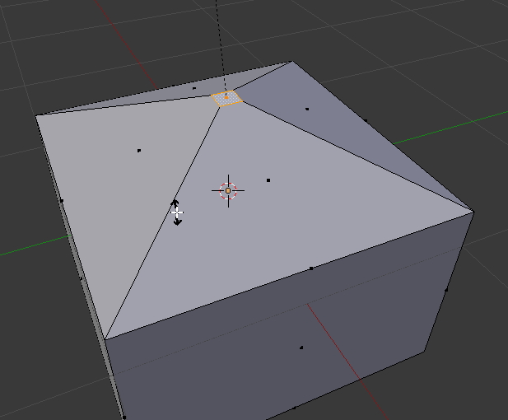The width and height of the screenshot is (508, 420).
Task: Select face dot of the large front sloped face
Action: [268, 180]
